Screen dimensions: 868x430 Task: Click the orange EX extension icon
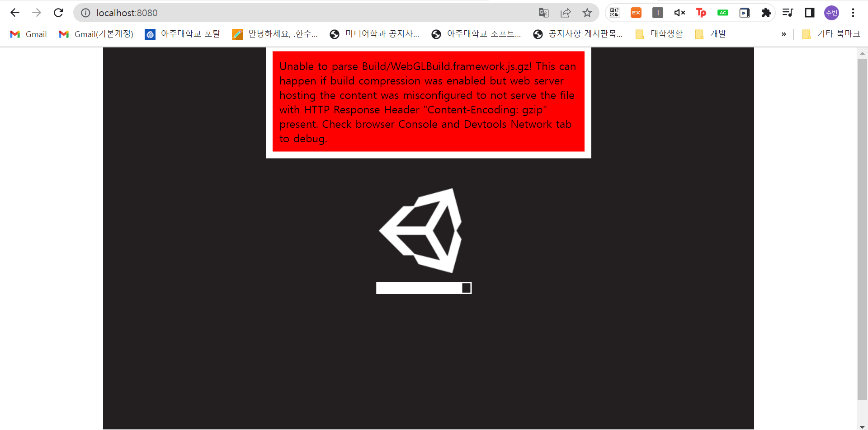click(636, 13)
